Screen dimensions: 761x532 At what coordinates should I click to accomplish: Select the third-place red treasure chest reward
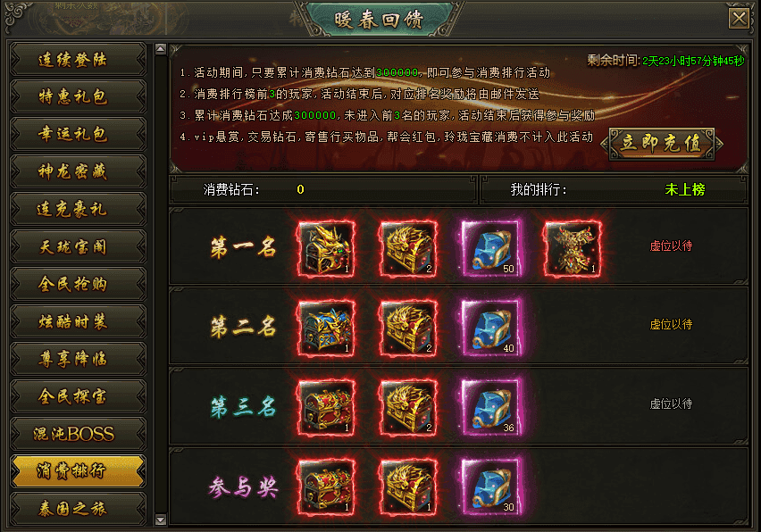326,408
